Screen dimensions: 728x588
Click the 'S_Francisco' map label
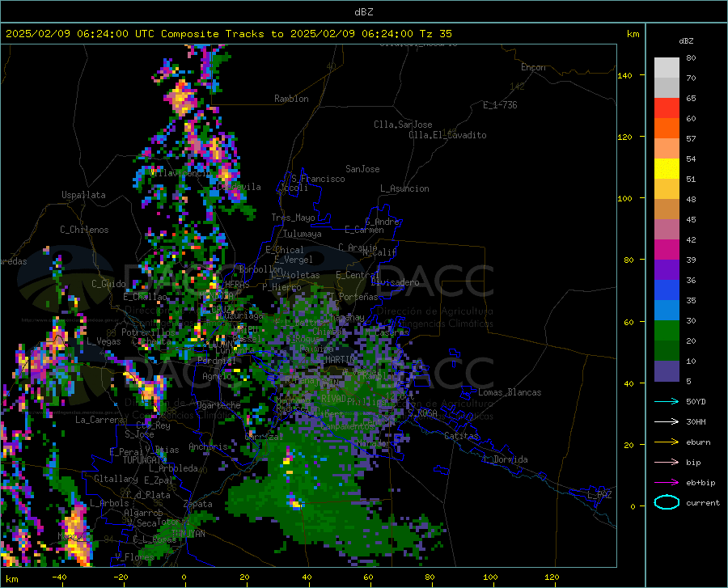318,179
